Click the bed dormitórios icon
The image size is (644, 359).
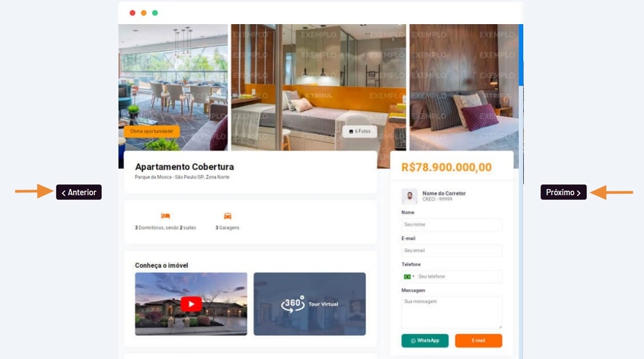[166, 216]
